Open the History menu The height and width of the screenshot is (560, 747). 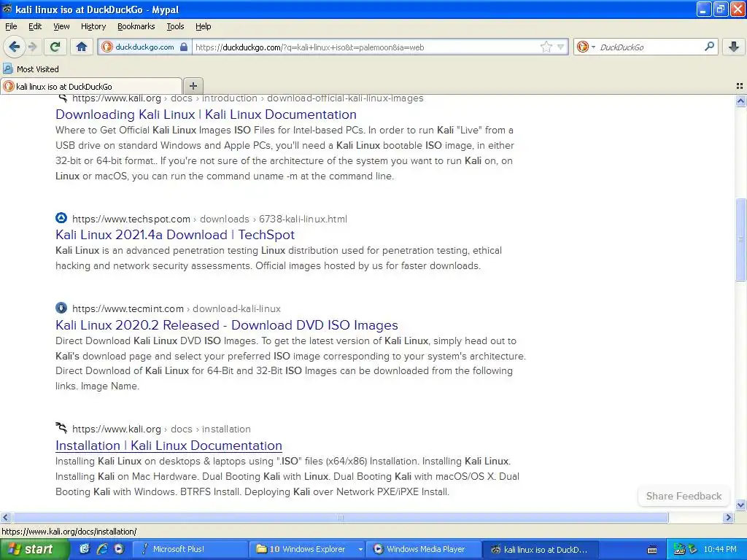[x=93, y=26]
